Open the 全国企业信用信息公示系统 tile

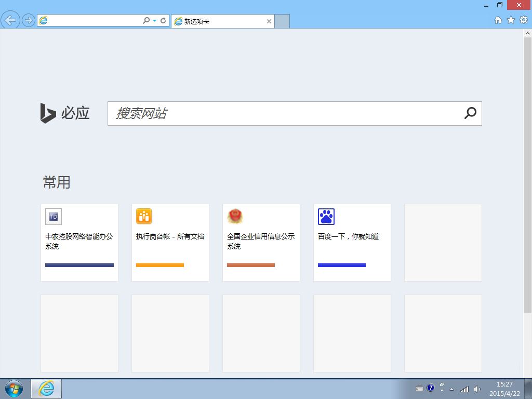pyautogui.click(x=261, y=243)
